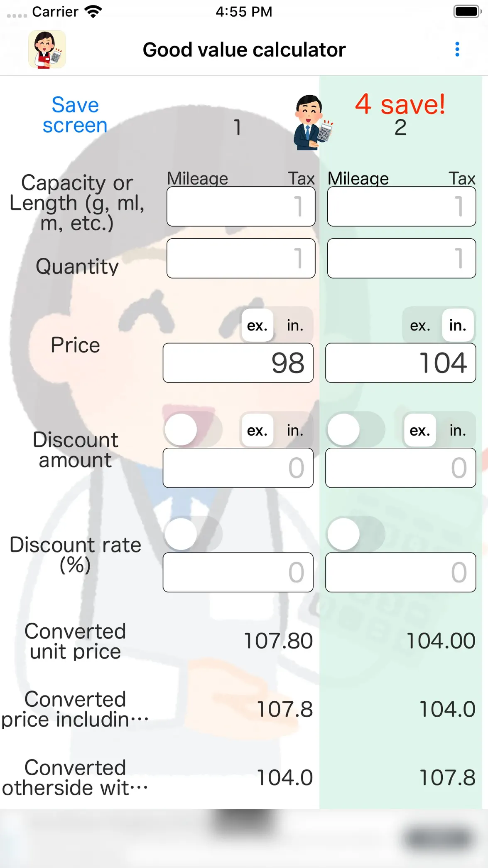
Task: Choose 'in.' for item 1 discount amount
Action: click(x=295, y=430)
